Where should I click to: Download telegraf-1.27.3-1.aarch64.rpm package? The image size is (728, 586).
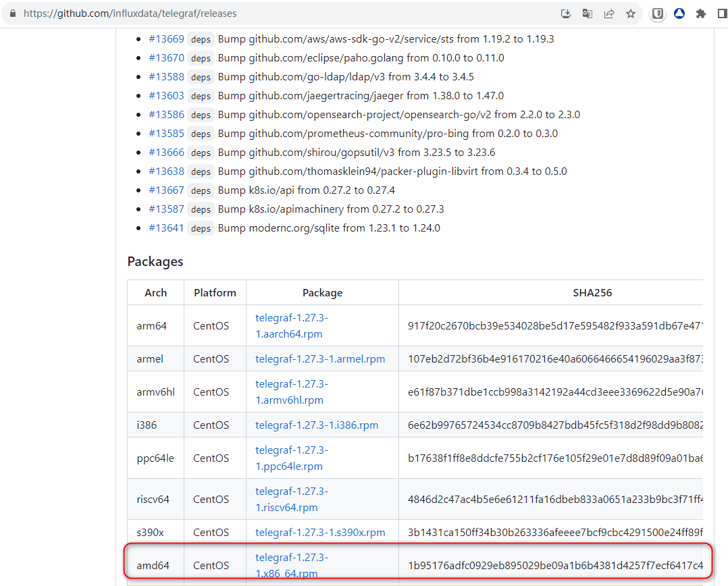(x=292, y=325)
